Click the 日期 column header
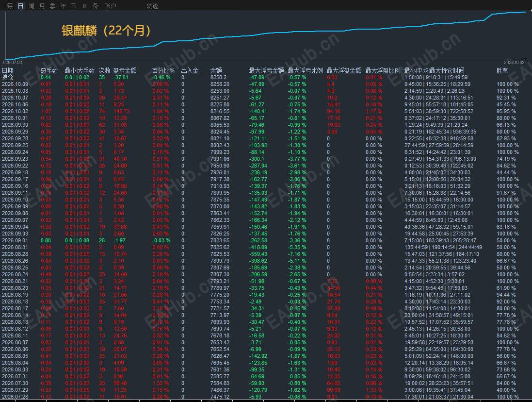532x402 pixels. (x=8, y=70)
